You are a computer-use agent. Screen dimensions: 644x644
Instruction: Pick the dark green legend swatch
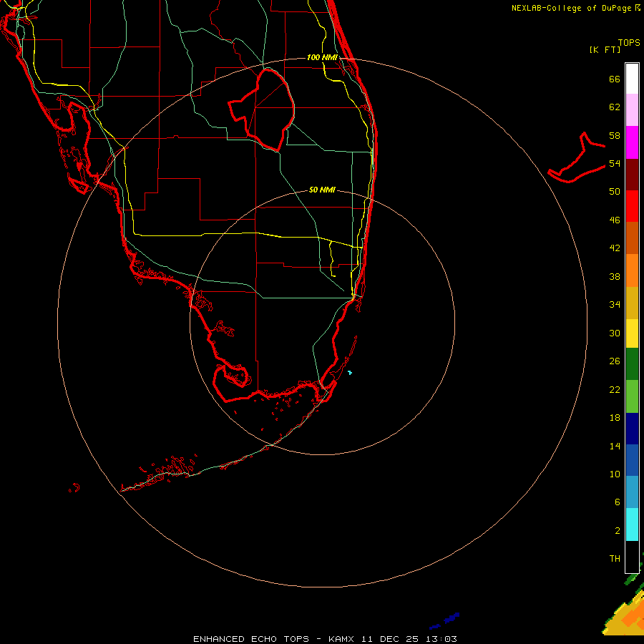632,364
